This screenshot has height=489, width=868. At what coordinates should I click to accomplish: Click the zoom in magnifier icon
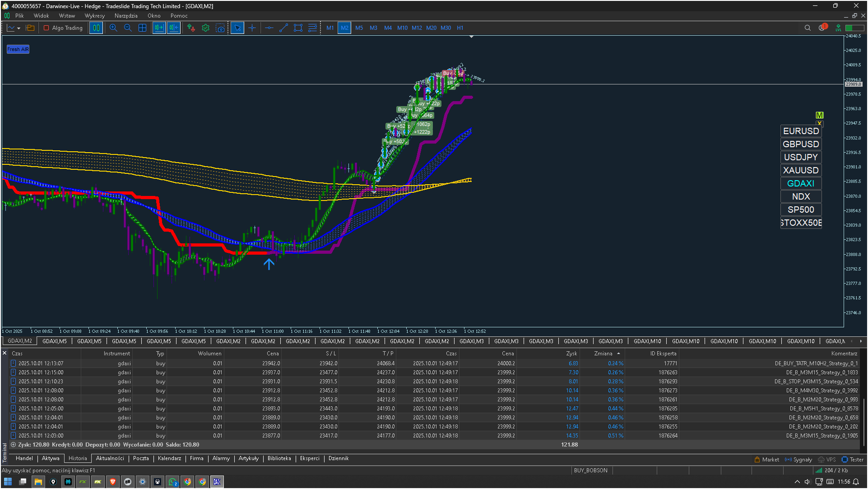coord(113,28)
